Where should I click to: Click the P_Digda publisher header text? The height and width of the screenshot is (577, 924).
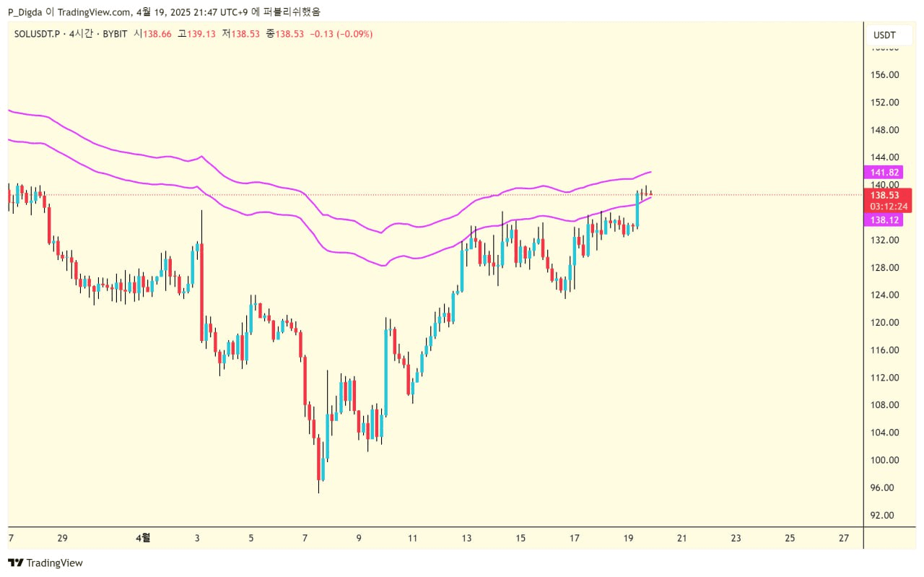tap(25, 12)
